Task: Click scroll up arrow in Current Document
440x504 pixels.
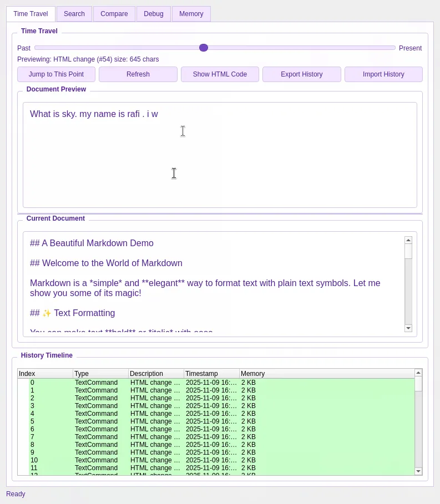Action: tap(408, 240)
